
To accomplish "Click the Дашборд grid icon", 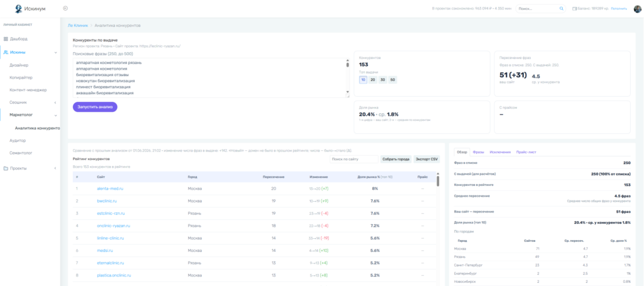I will pos(6,39).
